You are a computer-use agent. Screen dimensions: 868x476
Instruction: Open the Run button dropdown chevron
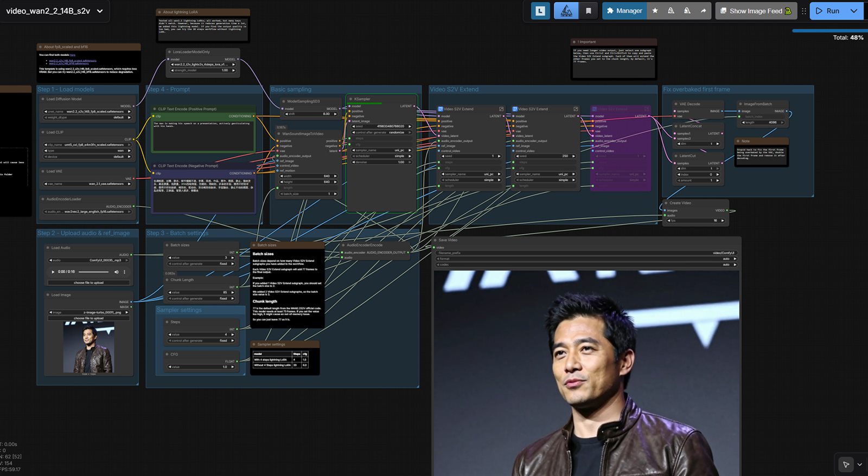click(854, 11)
